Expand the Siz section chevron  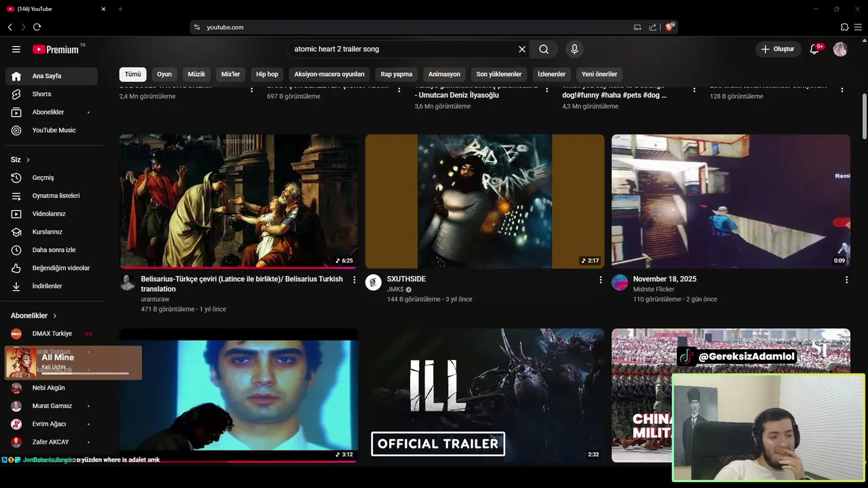pyautogui.click(x=28, y=160)
